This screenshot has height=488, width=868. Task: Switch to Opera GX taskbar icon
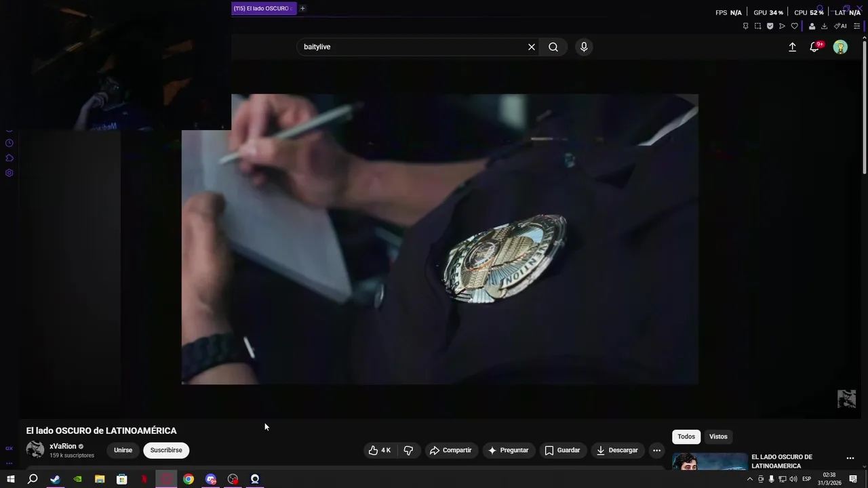[x=166, y=479]
